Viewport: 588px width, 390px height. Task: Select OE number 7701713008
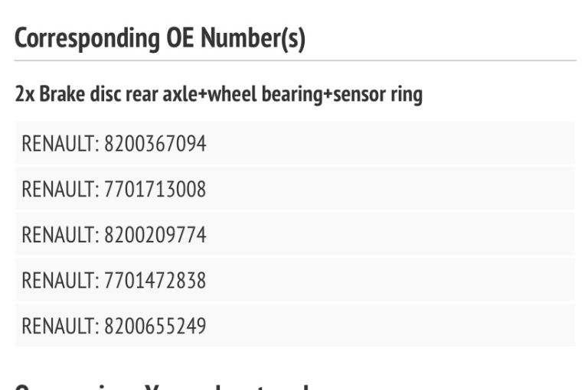pos(155,189)
